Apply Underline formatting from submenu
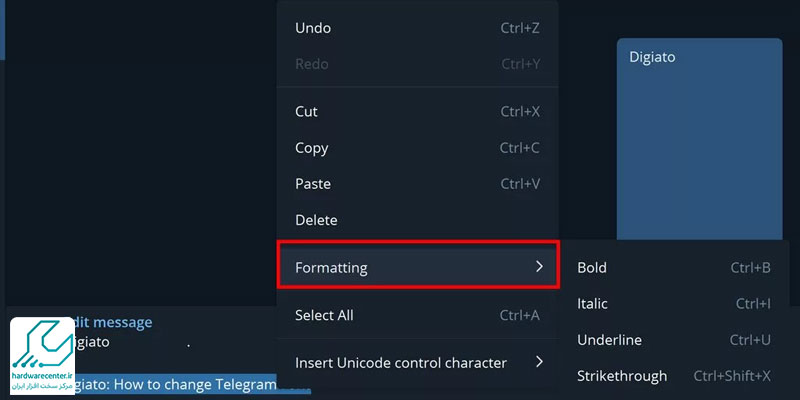800x400 pixels. pos(673,340)
